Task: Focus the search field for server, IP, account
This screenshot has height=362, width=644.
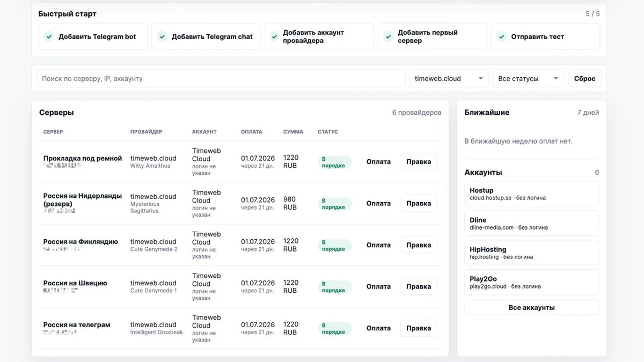Action: click(x=221, y=78)
